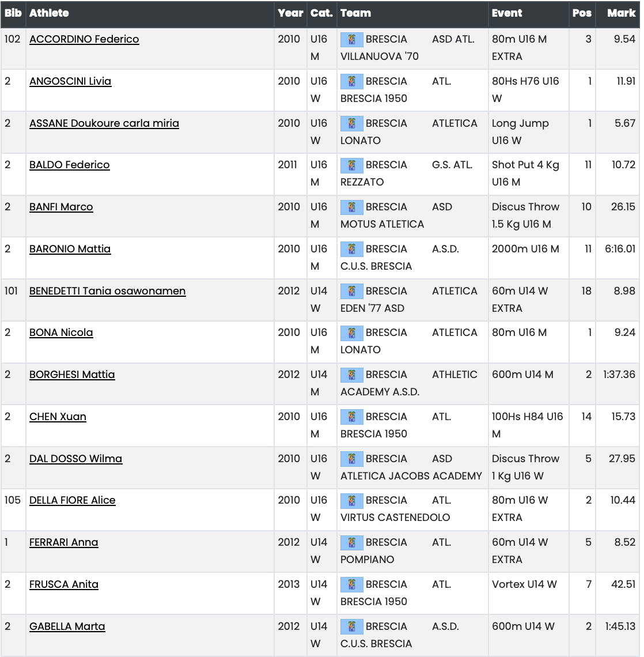Open athlete CHEN Xuan
This screenshot has width=644, height=657.
[x=58, y=417]
